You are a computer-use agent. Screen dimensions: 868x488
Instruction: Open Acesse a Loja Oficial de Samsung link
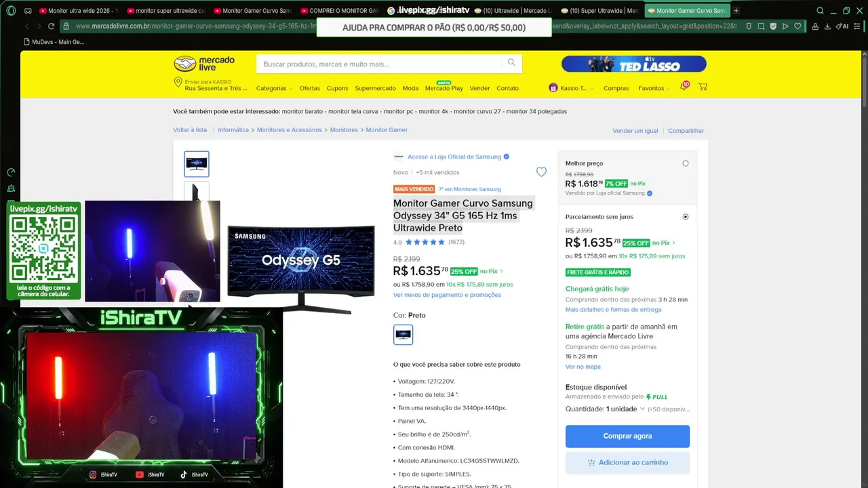tap(454, 157)
